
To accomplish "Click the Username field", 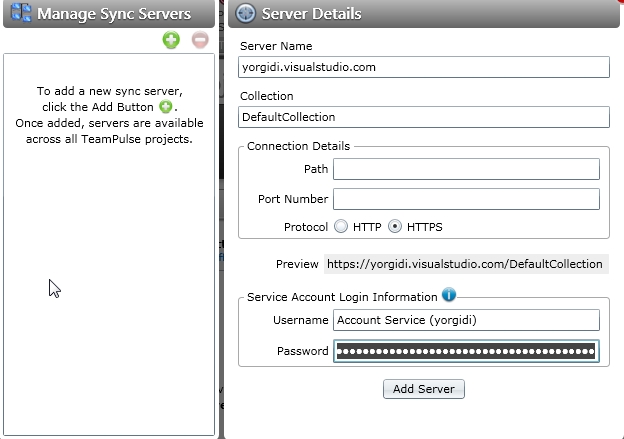I will pyautogui.click(x=465, y=320).
